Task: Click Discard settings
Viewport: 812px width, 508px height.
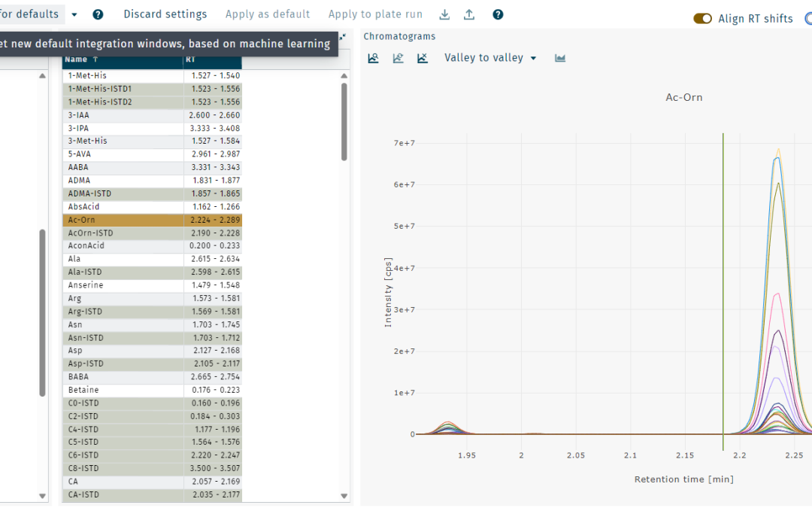Action: [x=165, y=14]
